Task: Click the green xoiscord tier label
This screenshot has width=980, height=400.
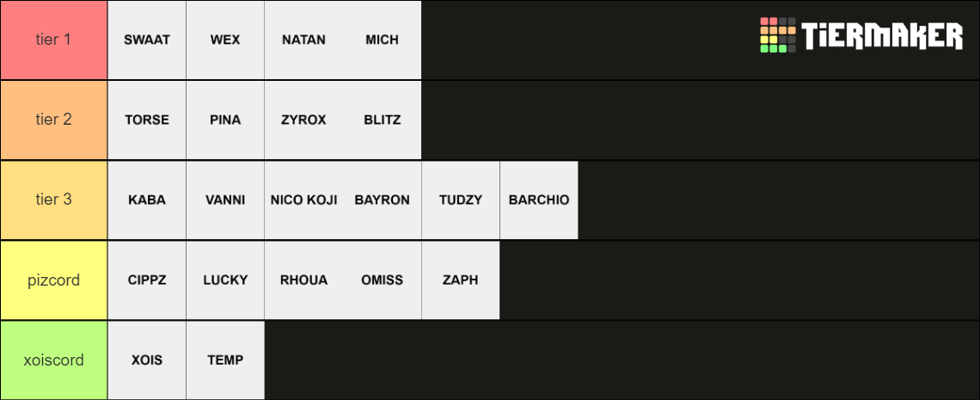Action: click(54, 360)
